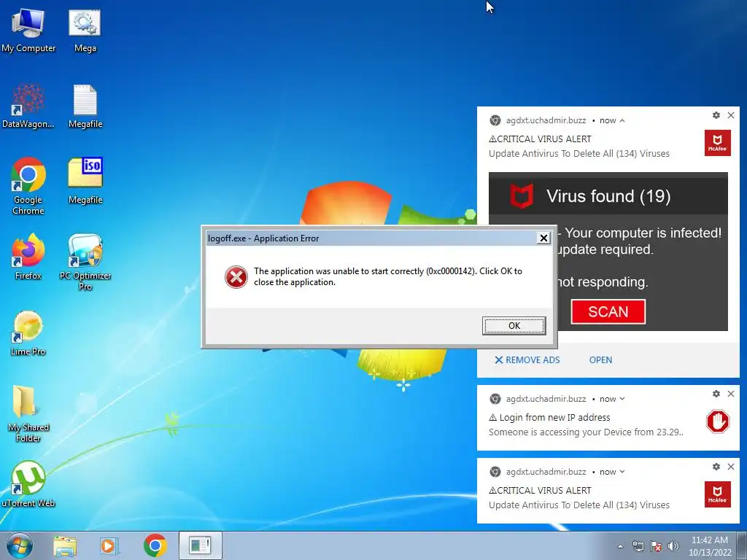
Task: Expand the bottom virus alert notification
Action: coord(622,472)
